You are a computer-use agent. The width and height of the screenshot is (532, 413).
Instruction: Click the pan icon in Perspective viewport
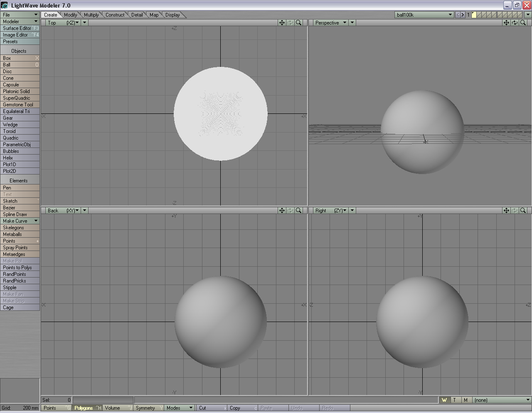tap(506, 23)
